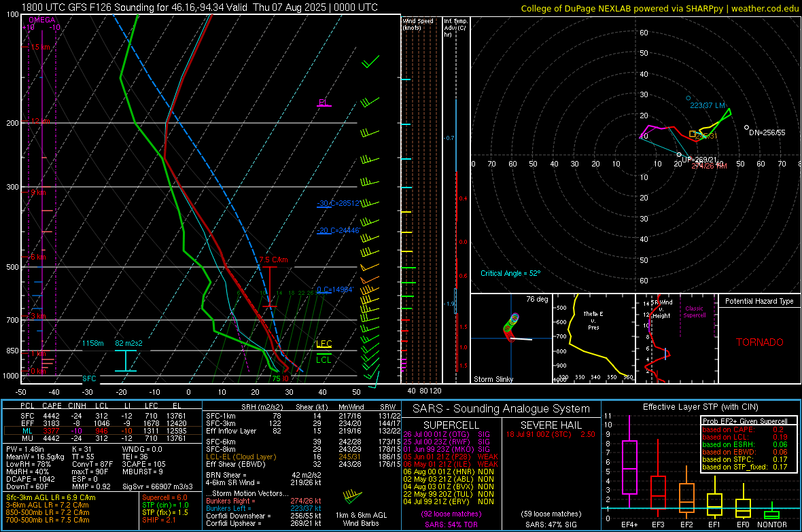Click the 1km & 6km AGL wind barb symbol
This screenshot has width=802, height=532.
click(x=353, y=497)
